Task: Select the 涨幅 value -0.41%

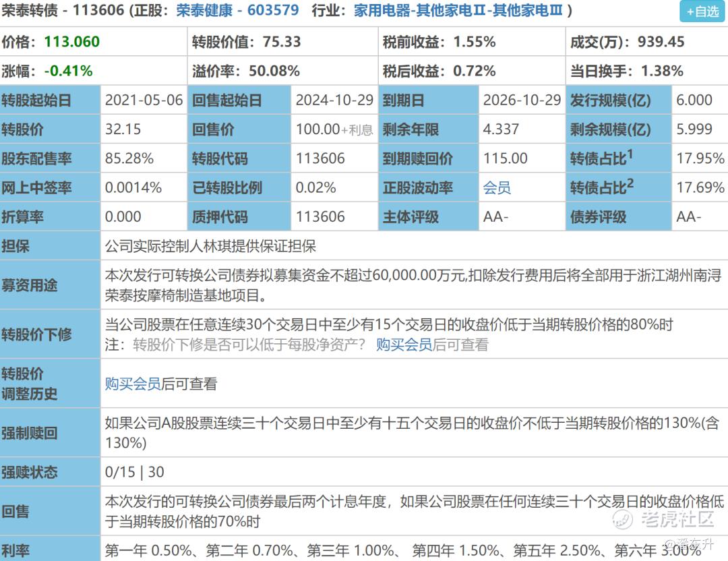Action: coord(68,71)
